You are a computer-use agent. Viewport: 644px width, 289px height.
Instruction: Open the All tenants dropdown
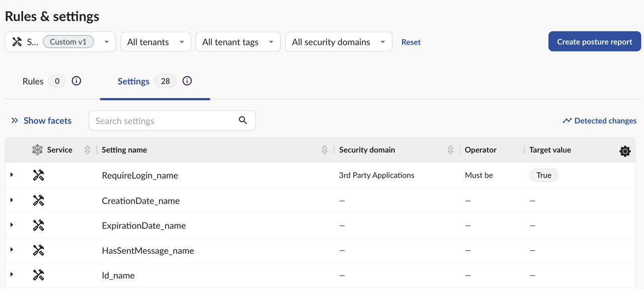(155, 42)
